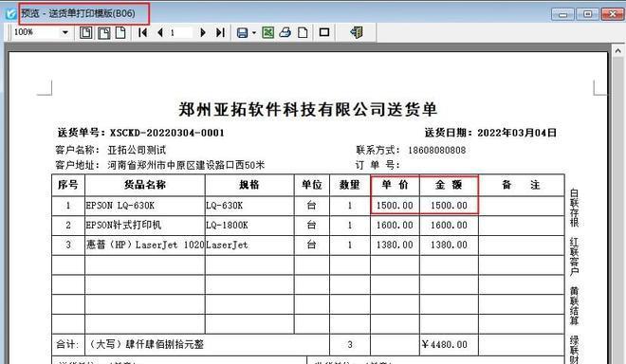Click the page number input field
The width and height of the screenshot is (626, 364).
pyautogui.click(x=180, y=32)
